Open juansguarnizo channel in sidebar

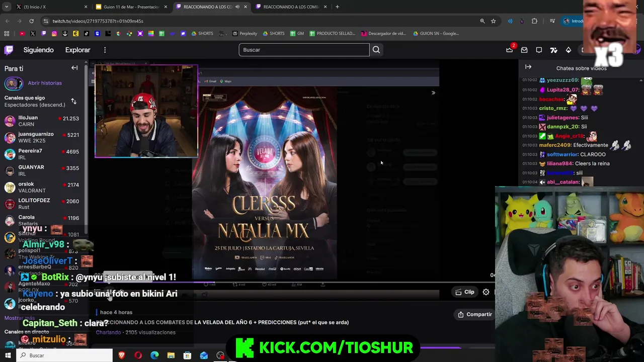[x=42, y=137]
